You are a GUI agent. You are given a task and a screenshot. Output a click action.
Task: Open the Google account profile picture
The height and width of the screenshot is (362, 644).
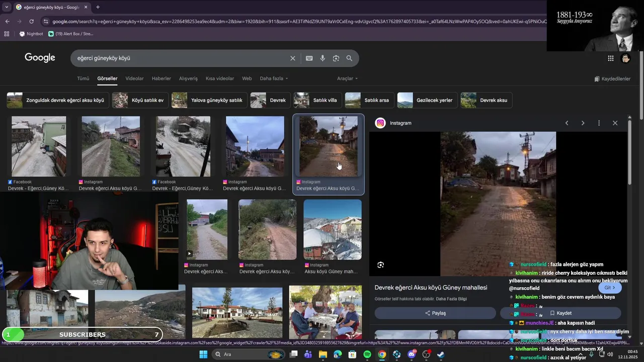click(626, 58)
